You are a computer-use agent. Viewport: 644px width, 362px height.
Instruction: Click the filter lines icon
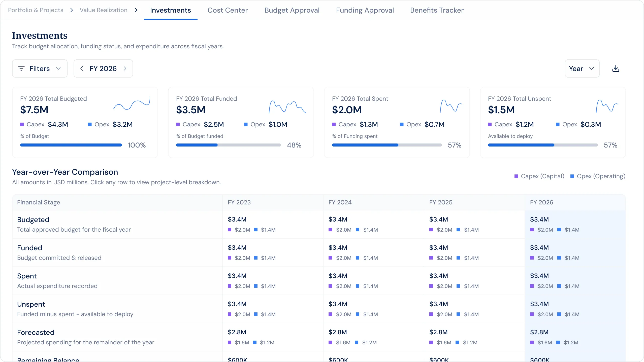21,68
